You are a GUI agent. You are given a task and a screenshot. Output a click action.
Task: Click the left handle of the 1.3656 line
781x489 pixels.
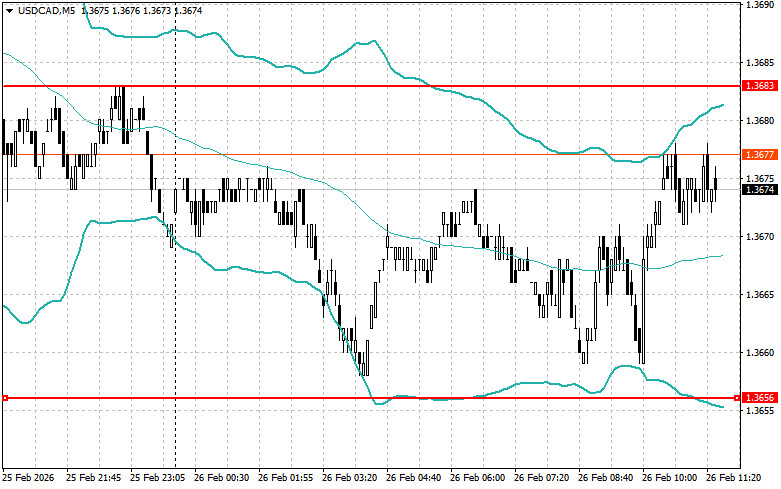tap(5, 398)
